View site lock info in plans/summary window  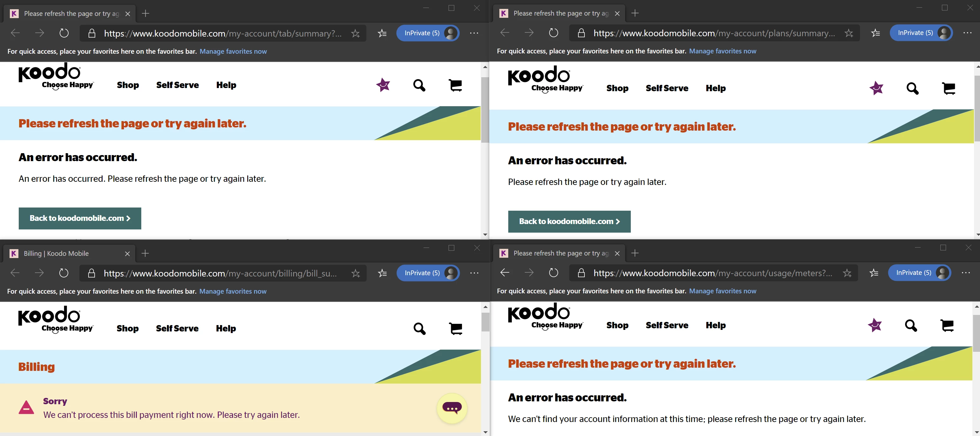pos(581,33)
